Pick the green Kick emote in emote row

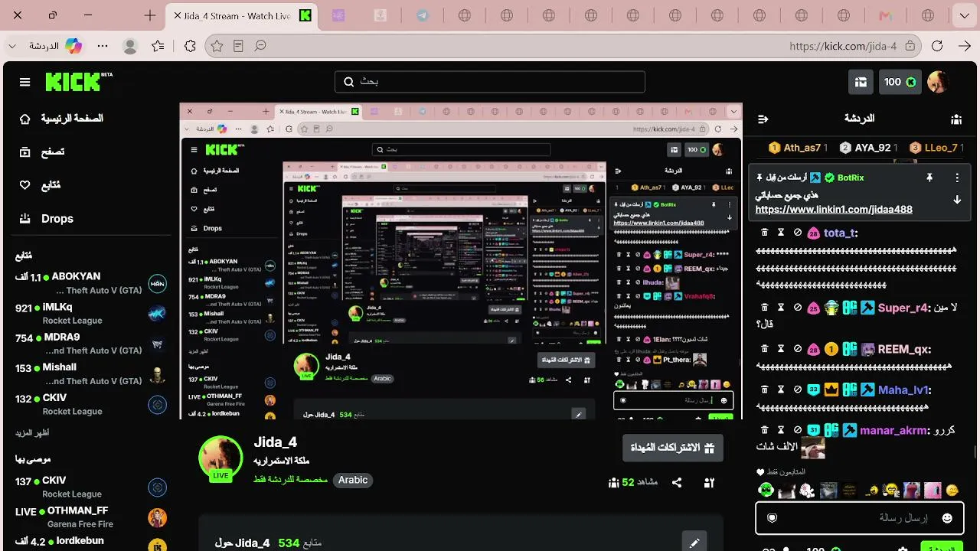tap(766, 490)
